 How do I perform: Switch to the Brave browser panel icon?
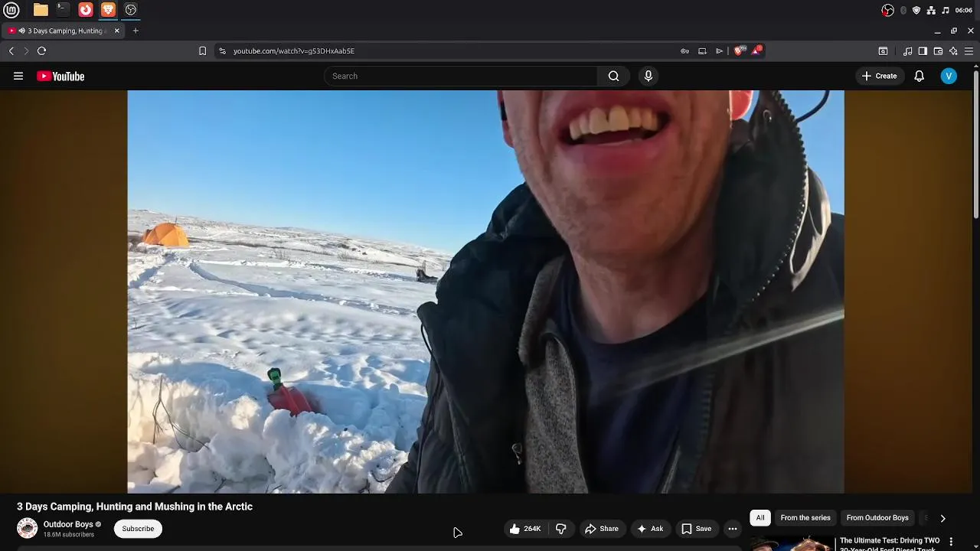pos(108,10)
